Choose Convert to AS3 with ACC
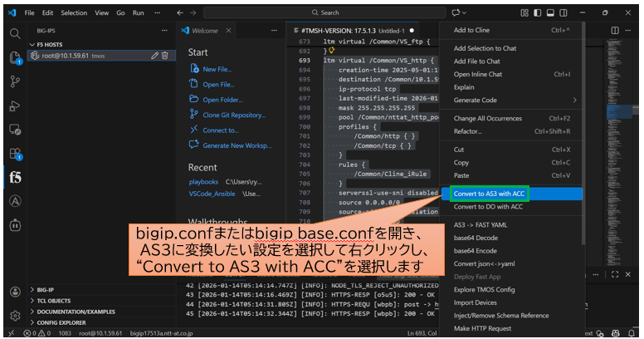 coord(512,194)
